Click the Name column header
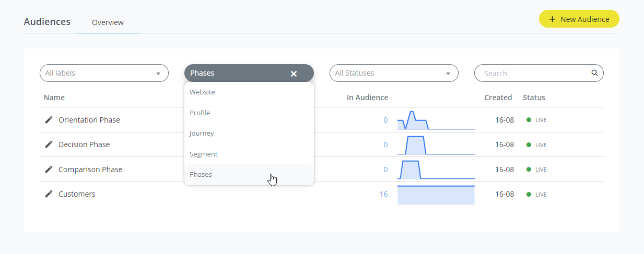Viewport: 644px width, 254px height. coord(54,98)
